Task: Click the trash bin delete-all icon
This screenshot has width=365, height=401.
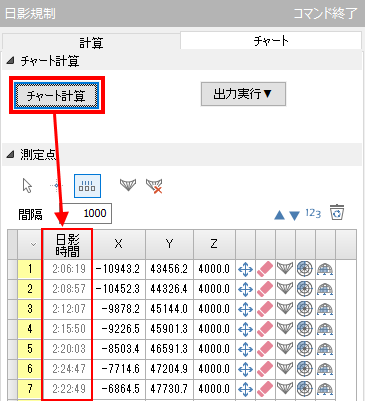Action: point(337,213)
